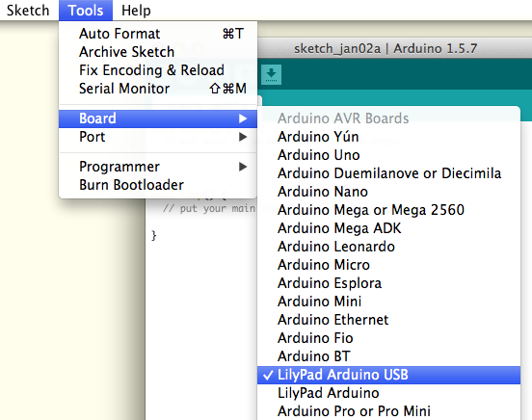Choose Auto Format from Tools menu
Screen dimensions: 532x420
158,34
